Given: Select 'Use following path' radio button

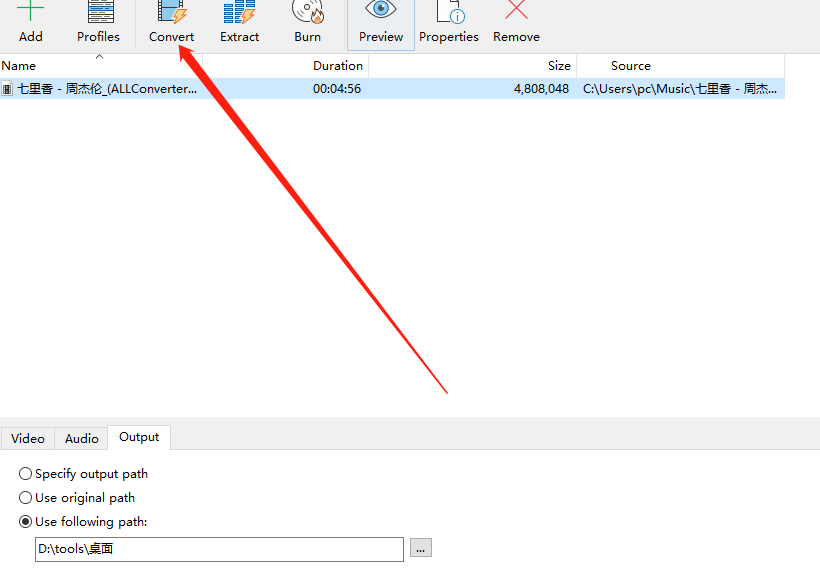Looking at the screenshot, I should click(x=25, y=522).
